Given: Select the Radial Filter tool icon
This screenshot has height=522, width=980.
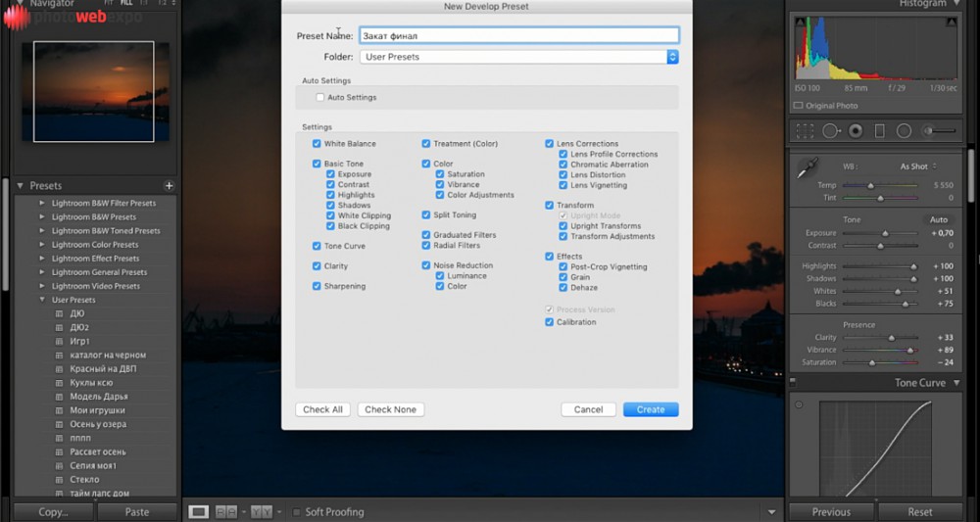Looking at the screenshot, I should point(904,131).
